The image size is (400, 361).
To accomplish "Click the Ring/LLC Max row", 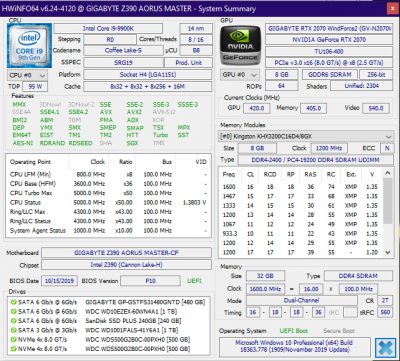I will [x=108, y=212].
